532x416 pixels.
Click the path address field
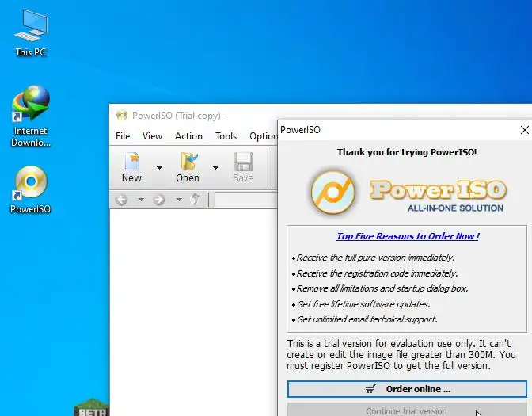pos(246,200)
